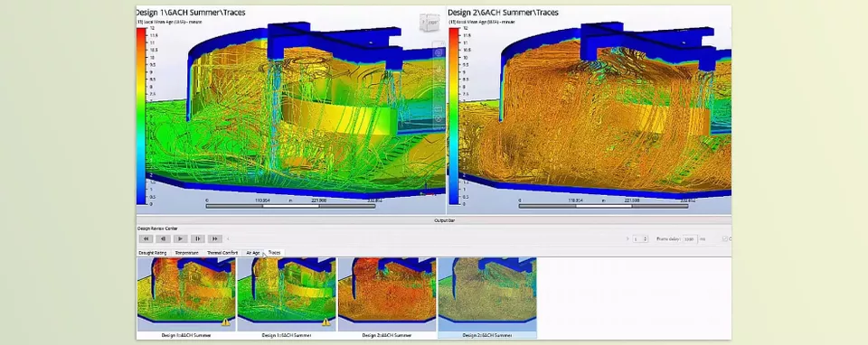Click the frame delay input field

click(690, 238)
